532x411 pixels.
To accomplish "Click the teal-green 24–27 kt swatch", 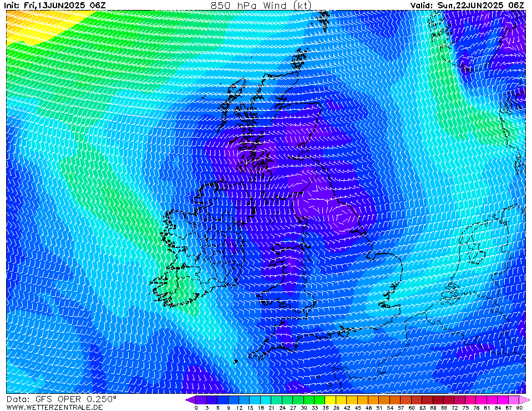I will click(x=288, y=400).
